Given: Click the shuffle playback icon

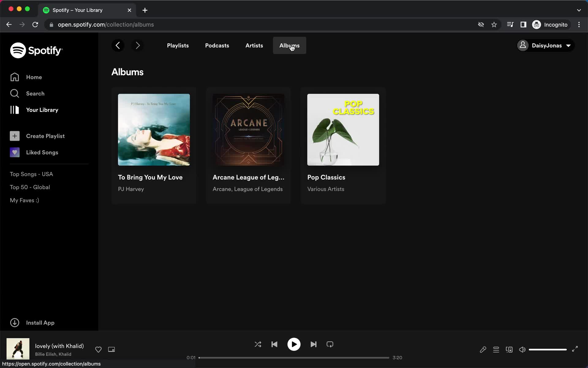Looking at the screenshot, I should pyautogui.click(x=258, y=344).
